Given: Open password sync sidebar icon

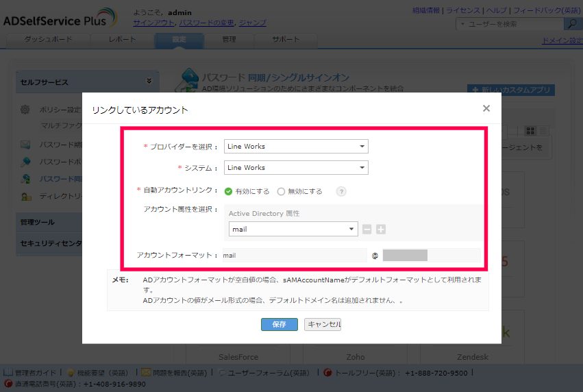Looking at the screenshot, I should click(25, 179).
